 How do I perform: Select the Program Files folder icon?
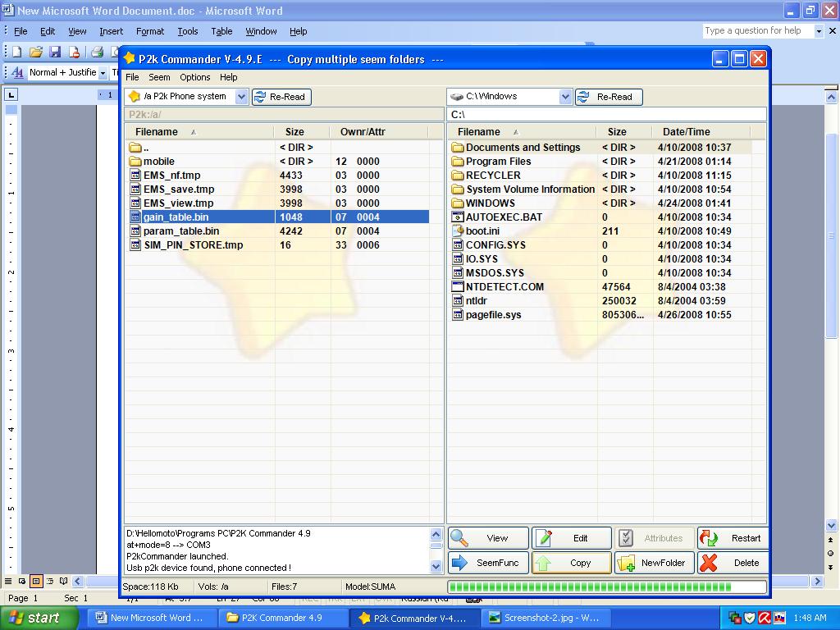[458, 162]
